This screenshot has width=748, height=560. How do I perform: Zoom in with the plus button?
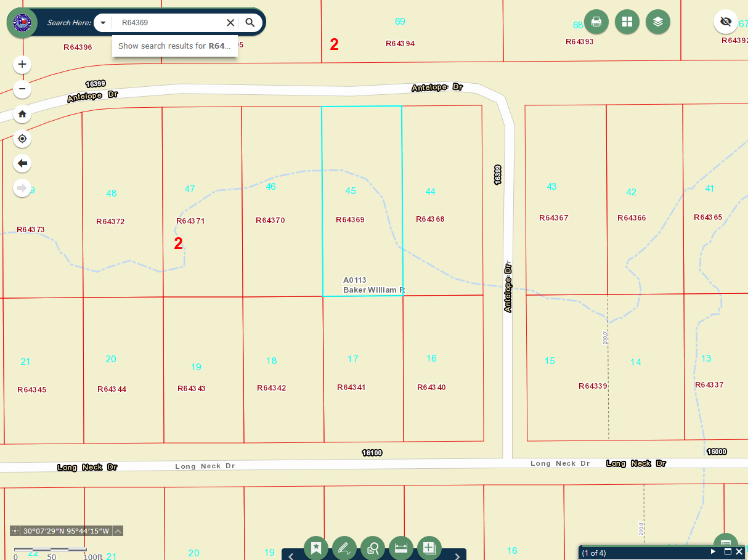[x=22, y=64]
